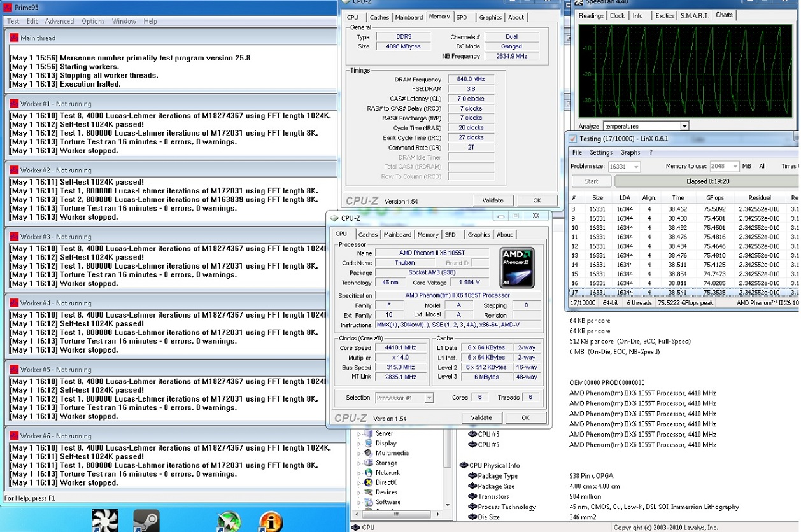Click the DRAM Frequency 840.0 MHz field
Image resolution: width=801 pixels, height=532 pixels.
pyautogui.click(x=471, y=80)
